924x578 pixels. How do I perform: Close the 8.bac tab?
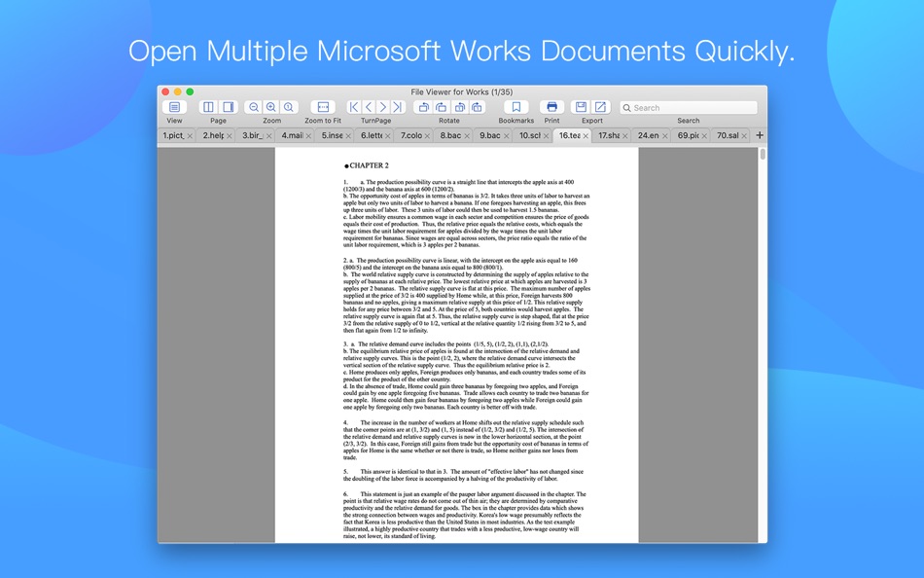[467, 135]
